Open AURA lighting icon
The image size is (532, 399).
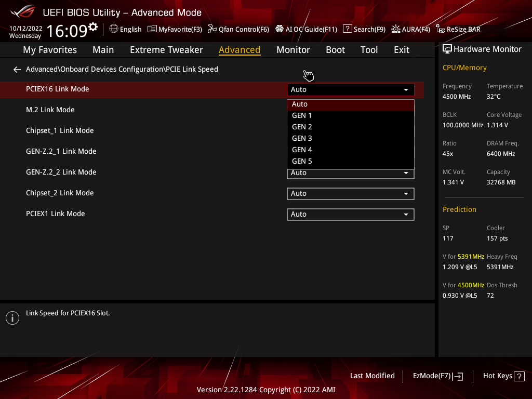pos(395,29)
